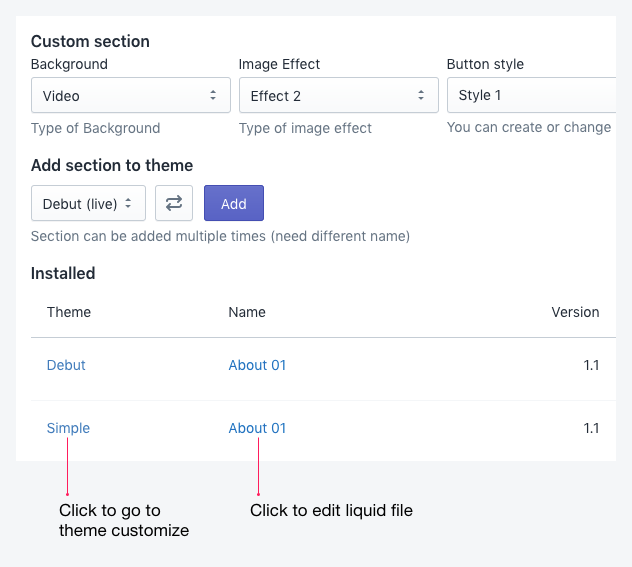The width and height of the screenshot is (632, 567).
Task: Open the Simple theme link
Action: tap(68, 428)
